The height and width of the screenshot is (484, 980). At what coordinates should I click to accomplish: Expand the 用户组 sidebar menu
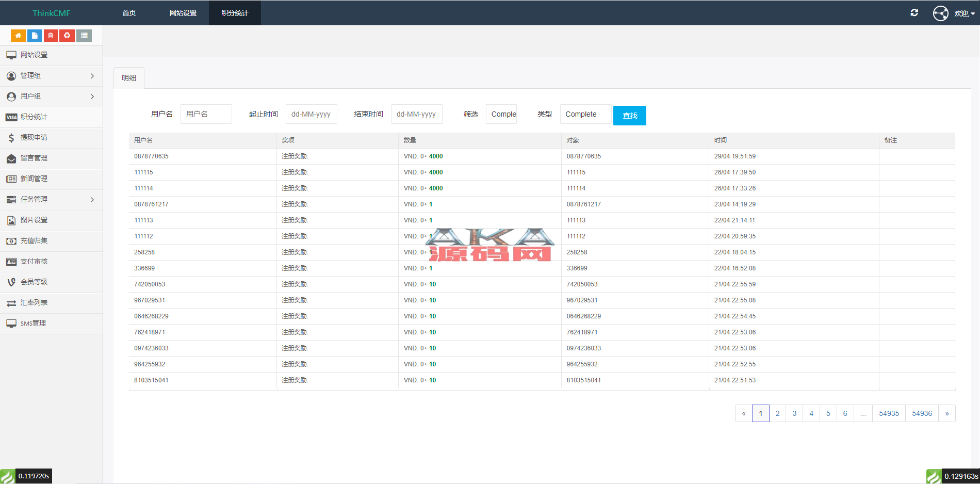point(51,96)
